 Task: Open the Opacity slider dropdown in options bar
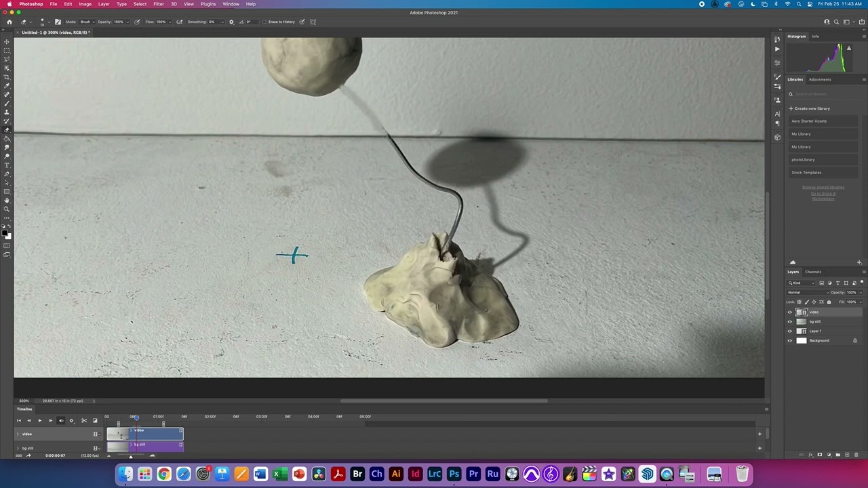(x=127, y=22)
